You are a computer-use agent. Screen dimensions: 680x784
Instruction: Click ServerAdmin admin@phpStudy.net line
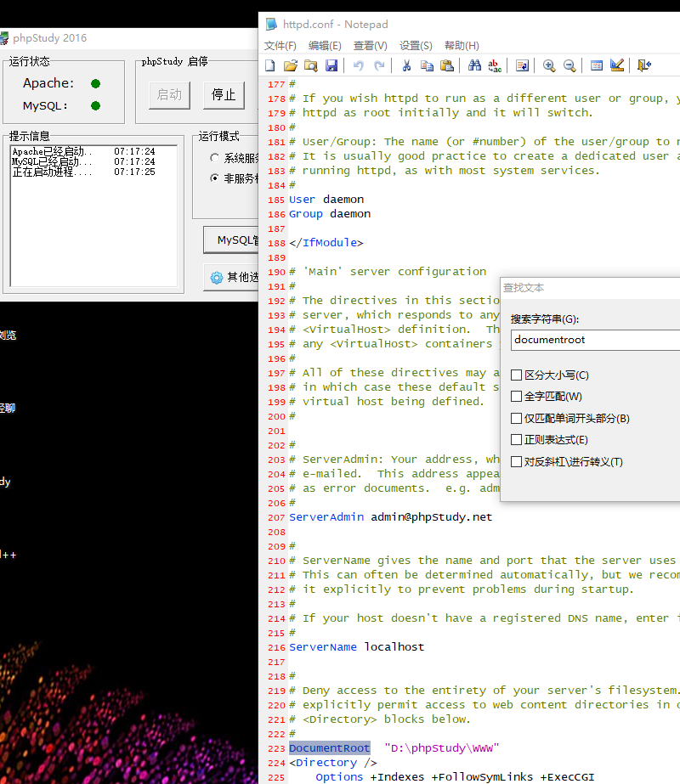[x=390, y=517]
